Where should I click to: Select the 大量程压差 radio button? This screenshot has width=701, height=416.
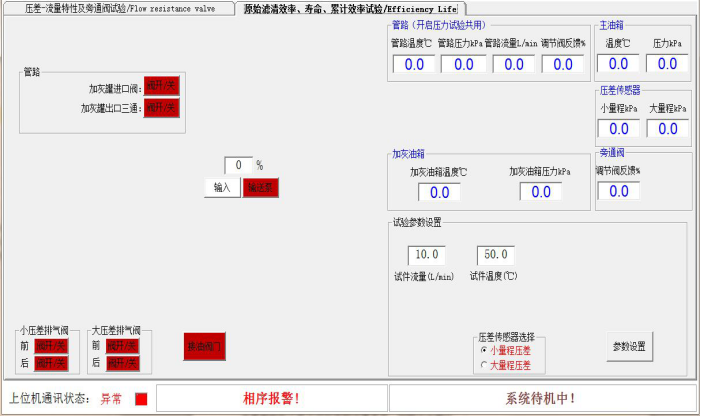click(484, 365)
